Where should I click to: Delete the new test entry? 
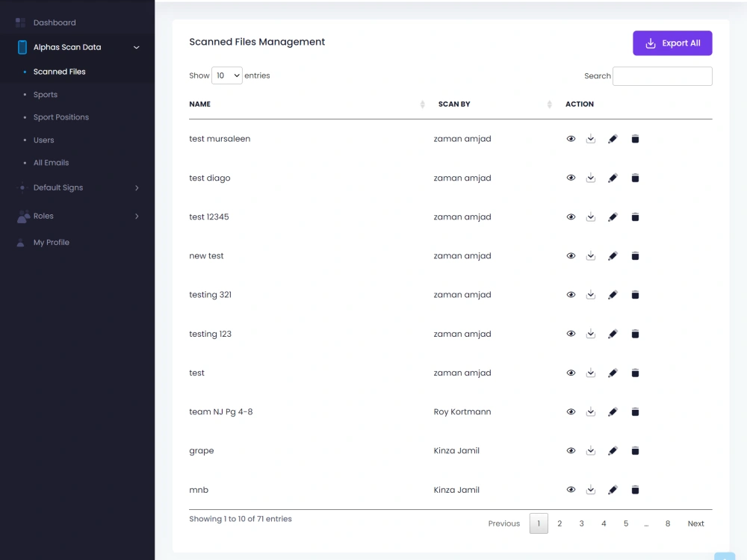(635, 256)
